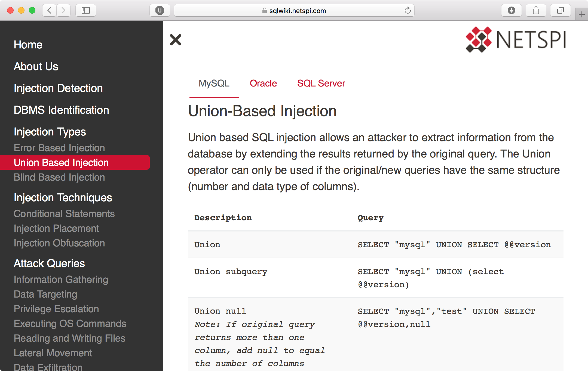588x371 pixels.
Task: Go to Executing OS Commands
Action: pos(70,323)
